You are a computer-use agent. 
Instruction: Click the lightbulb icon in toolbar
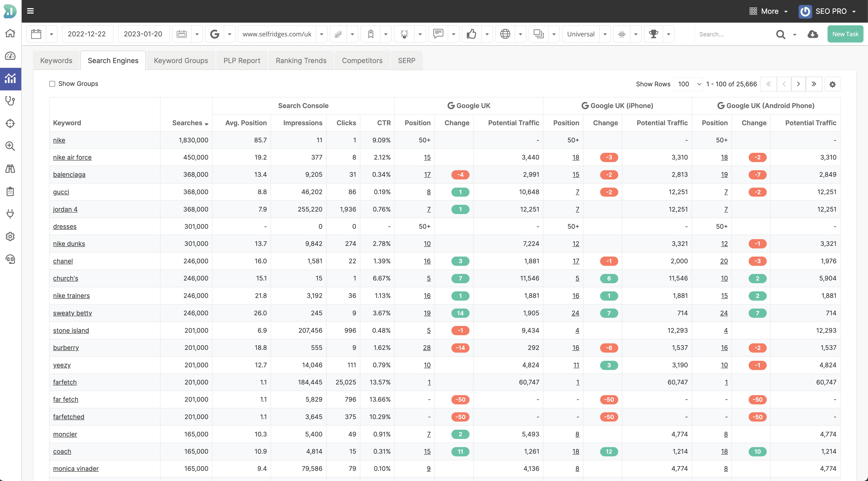[404, 34]
